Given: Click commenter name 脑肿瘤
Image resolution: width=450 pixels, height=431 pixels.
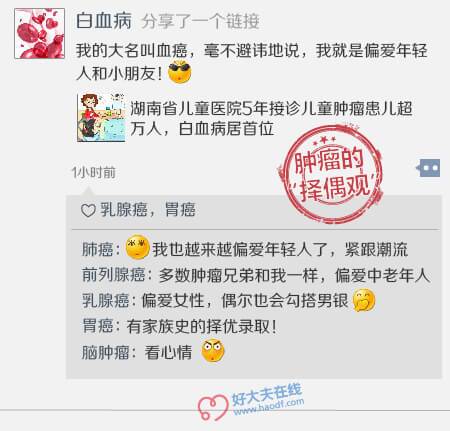Looking at the screenshot, I should [x=105, y=352].
